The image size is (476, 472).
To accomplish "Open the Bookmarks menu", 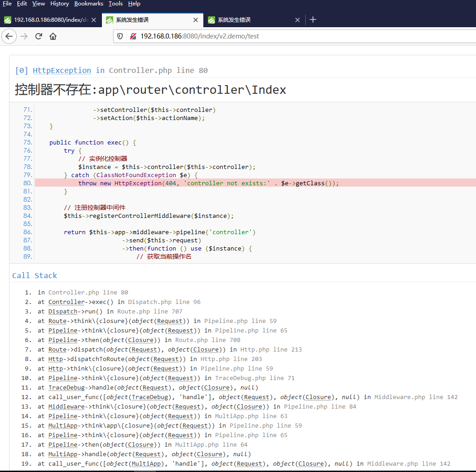I will [89, 4].
